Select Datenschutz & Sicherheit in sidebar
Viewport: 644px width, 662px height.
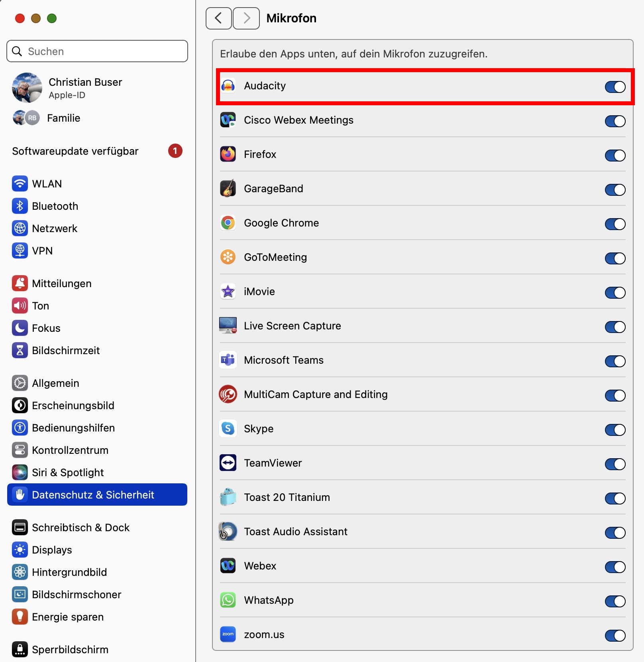(97, 495)
